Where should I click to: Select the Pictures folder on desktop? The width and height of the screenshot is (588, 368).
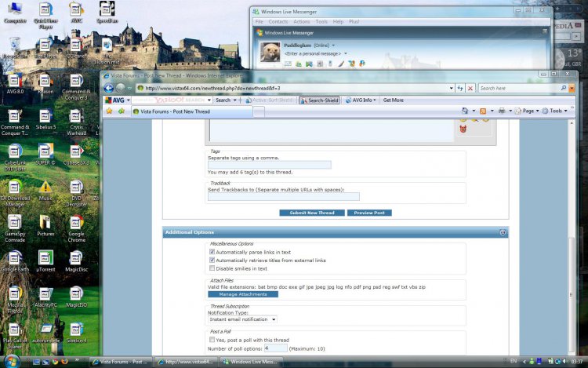tap(45, 226)
